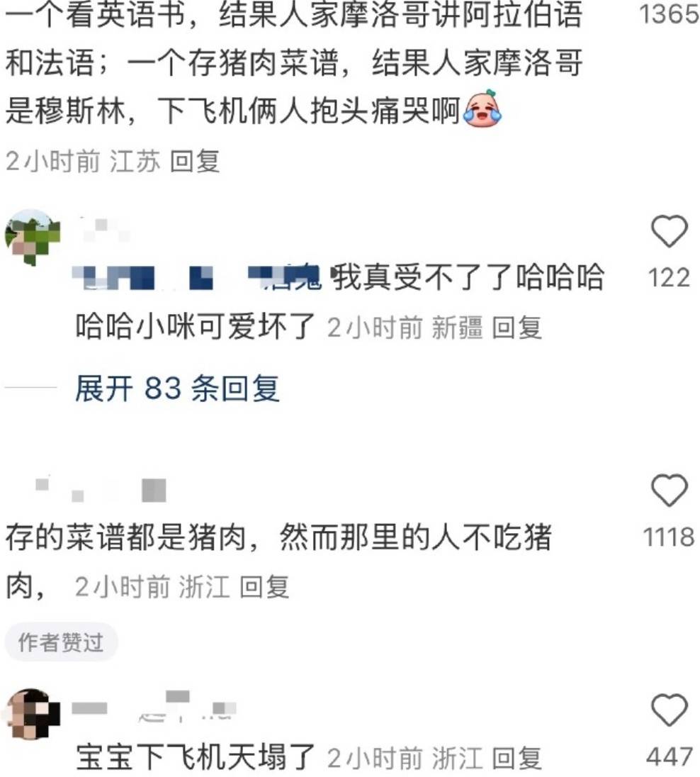Tap the 作者赞过 author-liked badge
This screenshot has height=777, width=700.
(x=61, y=643)
